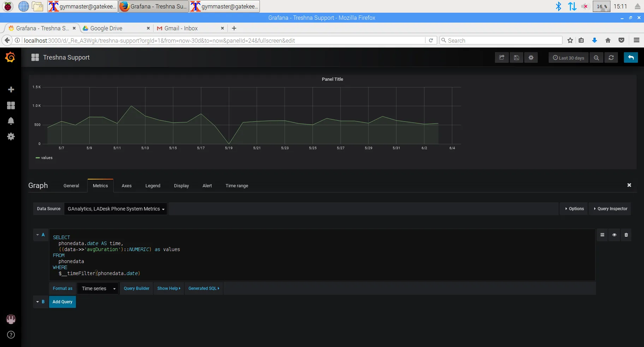Click into the SQL query editor

click(322, 255)
